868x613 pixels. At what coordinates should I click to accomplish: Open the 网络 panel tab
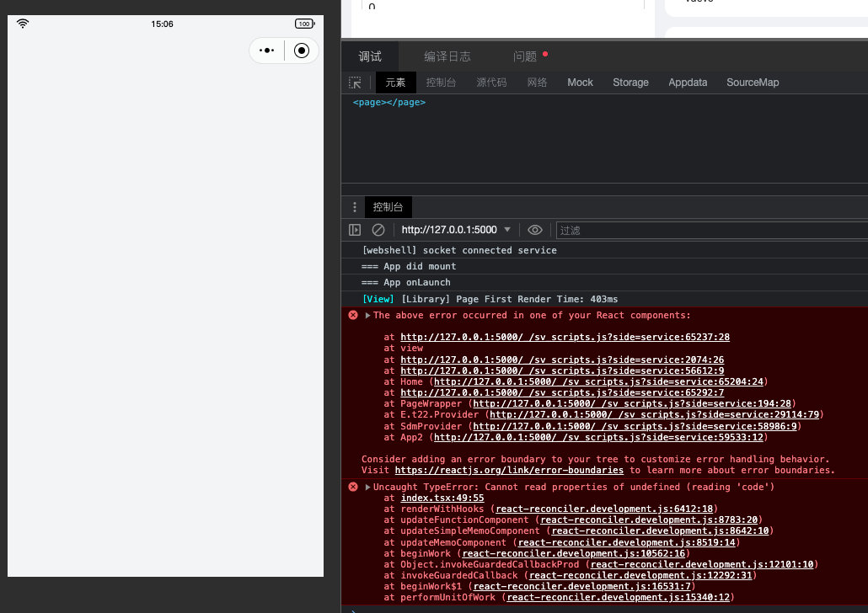tap(537, 83)
